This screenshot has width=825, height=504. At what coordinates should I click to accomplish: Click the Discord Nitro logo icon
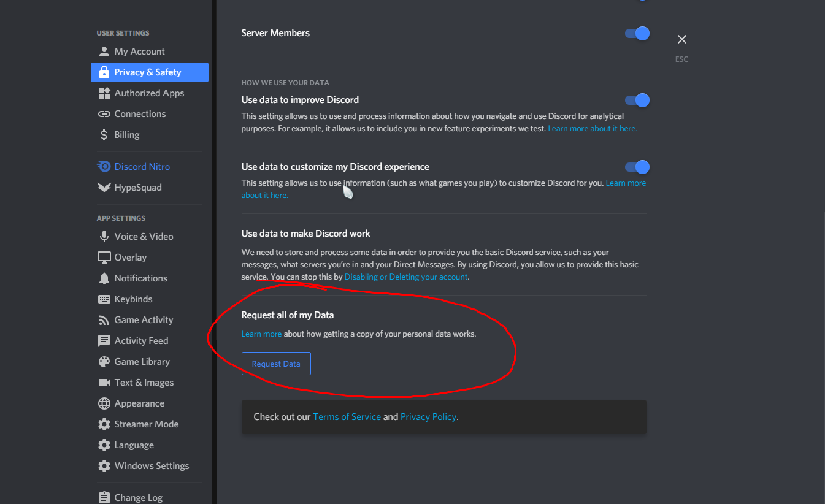[104, 167]
